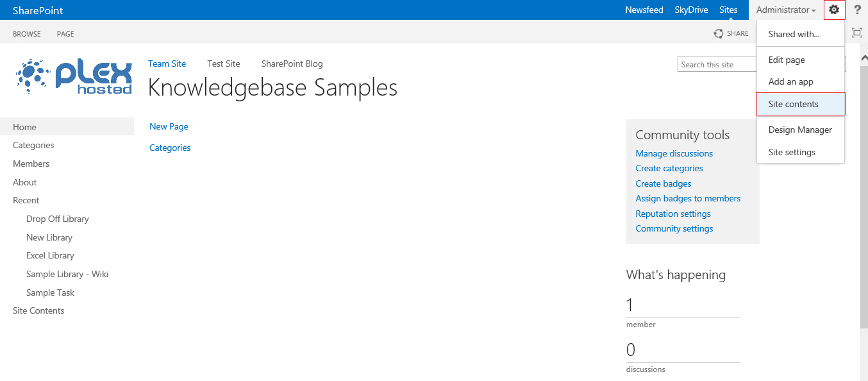Go to SharePoint Blog in top navigation
This screenshot has height=381, width=868.
(x=292, y=63)
